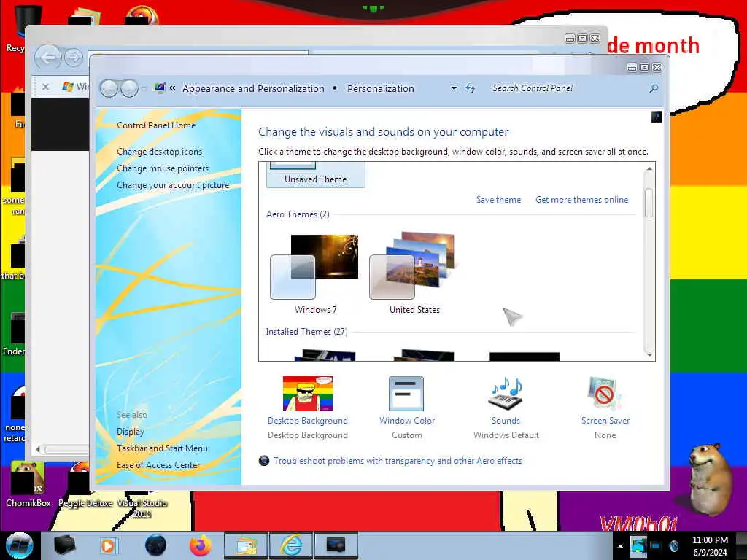The height and width of the screenshot is (560, 747).
Task: Open Ease of Access Center
Action: [158, 464]
